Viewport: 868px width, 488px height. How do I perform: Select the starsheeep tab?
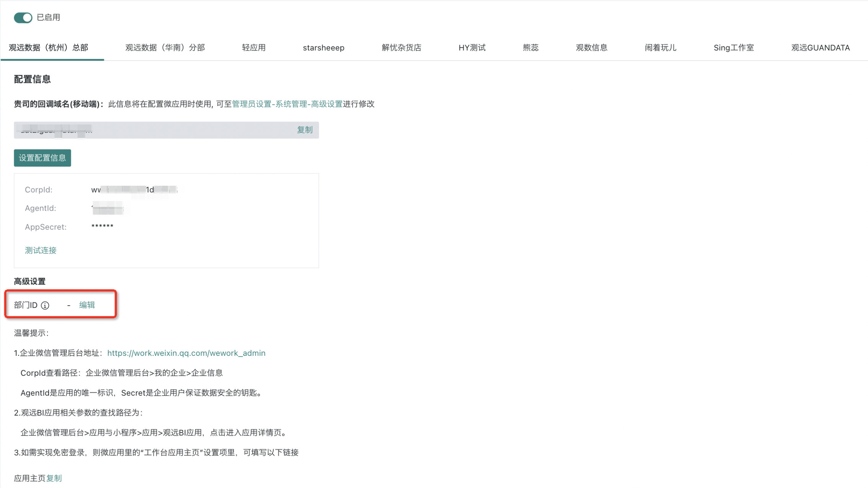point(324,47)
